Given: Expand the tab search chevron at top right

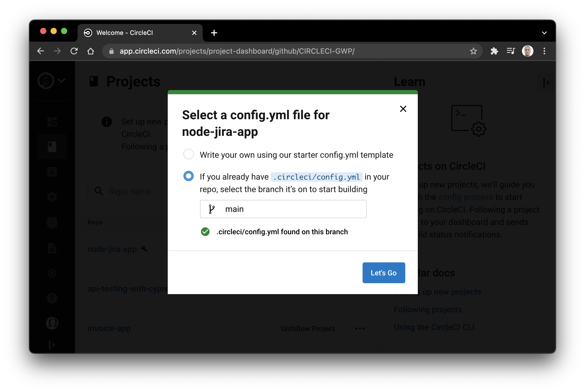Looking at the screenshot, I should click(544, 33).
